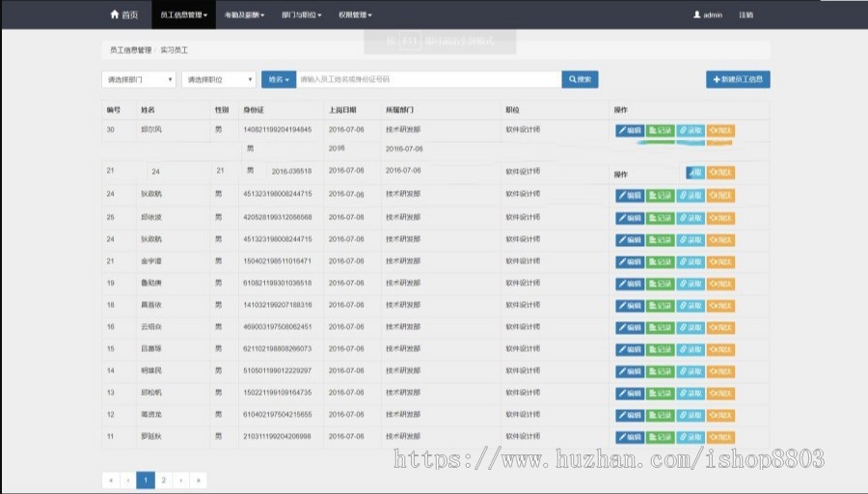
Task: Click the 上岗日期 column header
Action: (342, 110)
